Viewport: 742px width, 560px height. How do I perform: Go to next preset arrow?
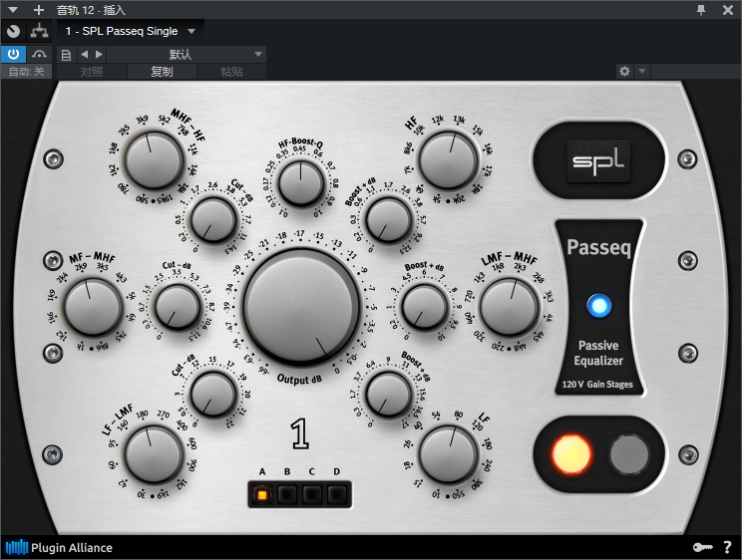tap(99, 55)
